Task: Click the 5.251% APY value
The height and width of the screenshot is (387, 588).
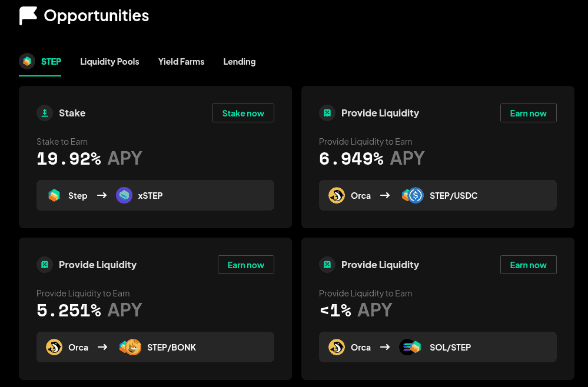Action: 89,310
